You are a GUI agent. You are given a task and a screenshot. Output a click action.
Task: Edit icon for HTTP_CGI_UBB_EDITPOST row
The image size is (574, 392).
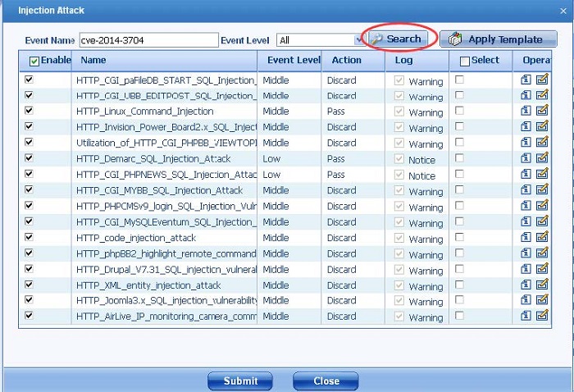(x=542, y=95)
